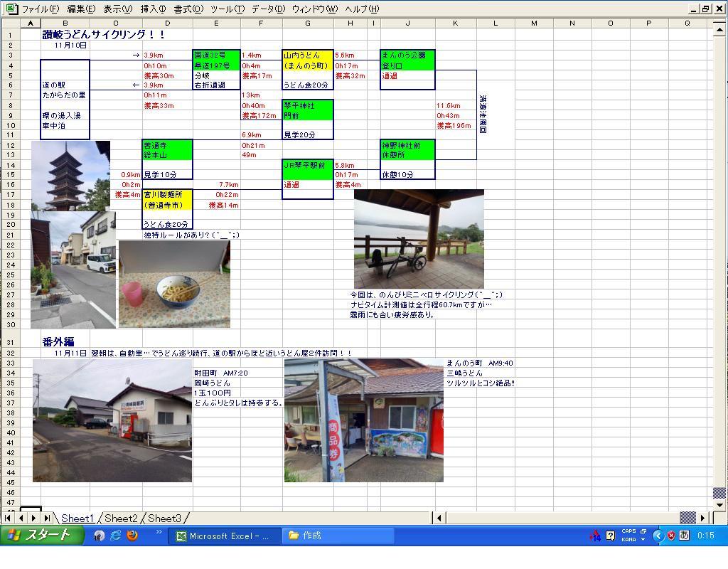Jump to first sheet with tab navigation arrow
The height and width of the screenshot is (569, 728).
9,519
